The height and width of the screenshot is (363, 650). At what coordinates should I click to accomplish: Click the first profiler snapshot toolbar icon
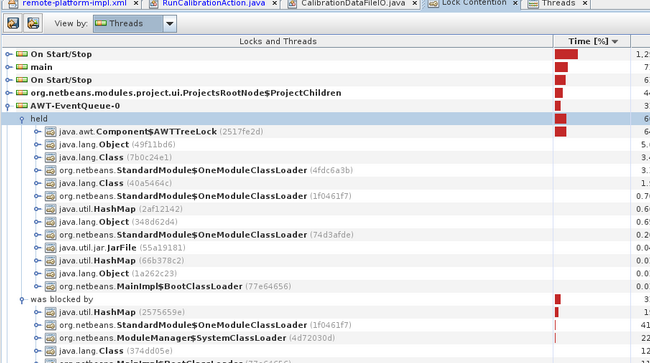[13, 23]
